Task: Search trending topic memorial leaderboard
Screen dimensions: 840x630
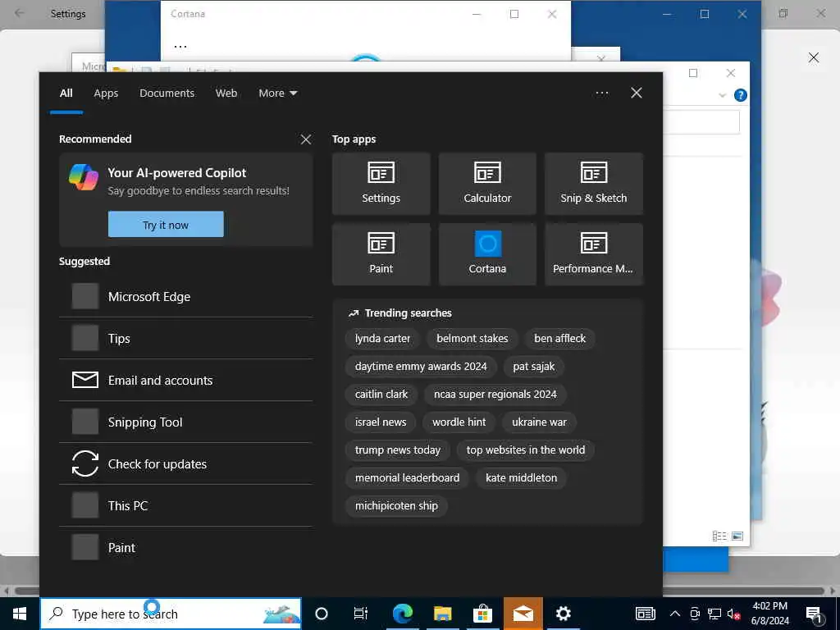Action: click(407, 478)
